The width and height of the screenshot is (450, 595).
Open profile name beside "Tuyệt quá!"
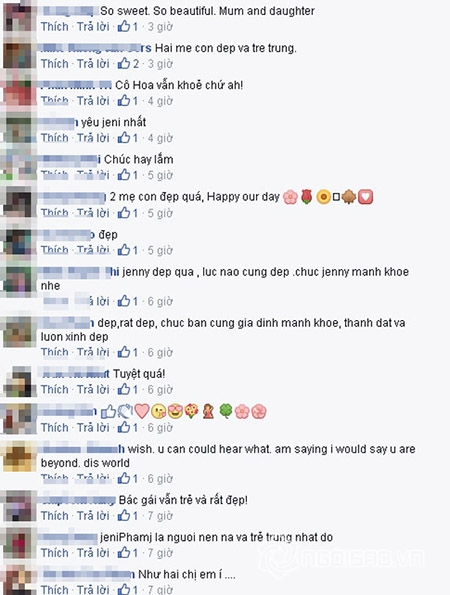[76, 374]
